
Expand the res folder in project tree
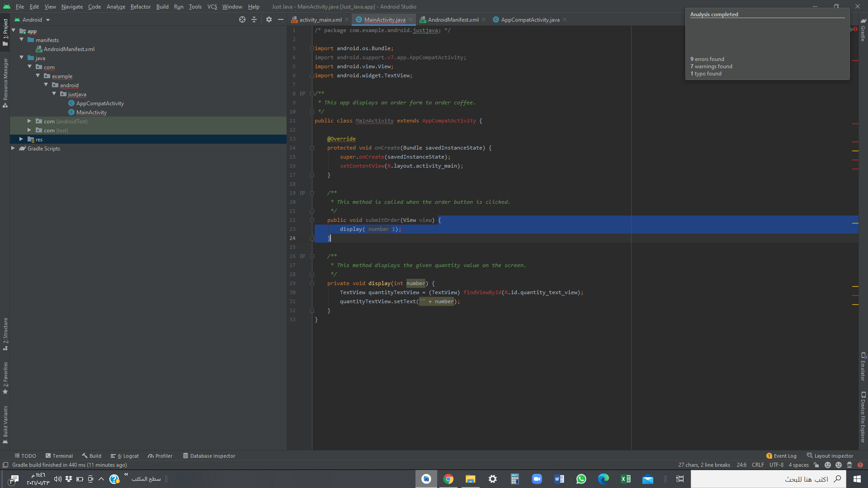click(21, 139)
